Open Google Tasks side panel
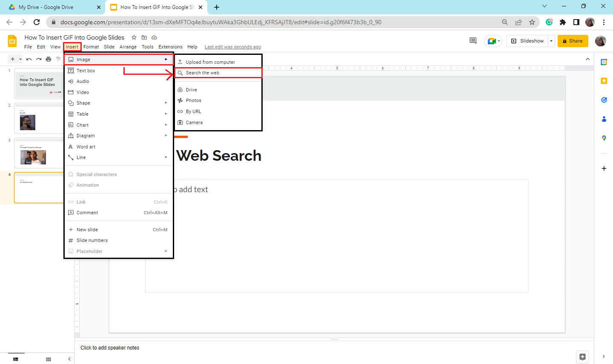The width and height of the screenshot is (613, 364). point(604,100)
